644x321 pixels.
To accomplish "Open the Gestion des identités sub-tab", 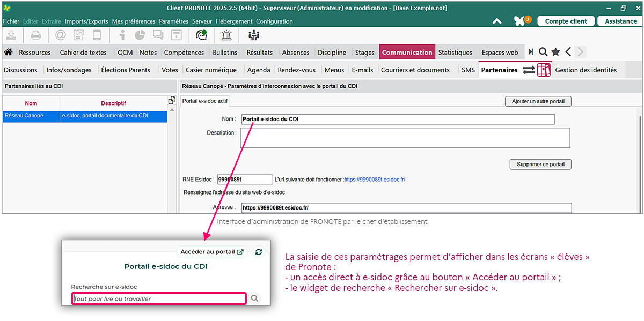I will [x=586, y=70].
